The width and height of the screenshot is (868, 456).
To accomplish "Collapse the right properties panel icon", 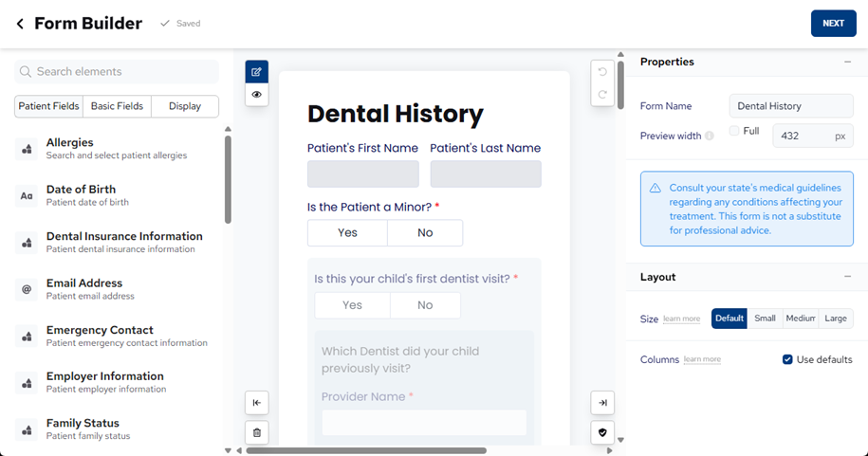I will (602, 403).
